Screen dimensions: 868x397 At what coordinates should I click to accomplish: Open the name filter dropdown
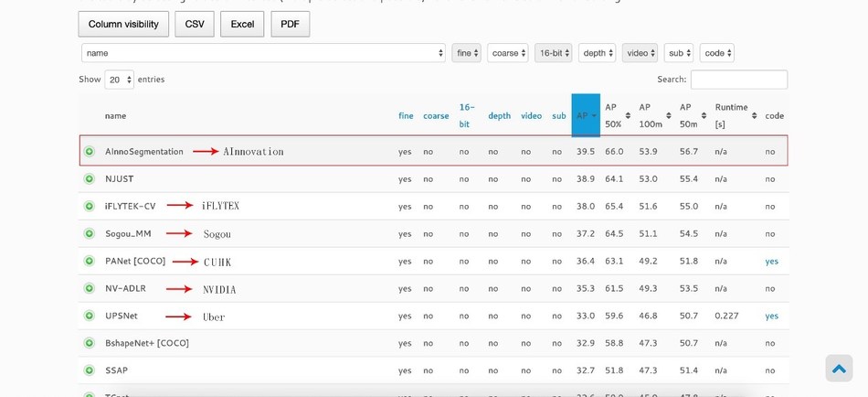263,53
